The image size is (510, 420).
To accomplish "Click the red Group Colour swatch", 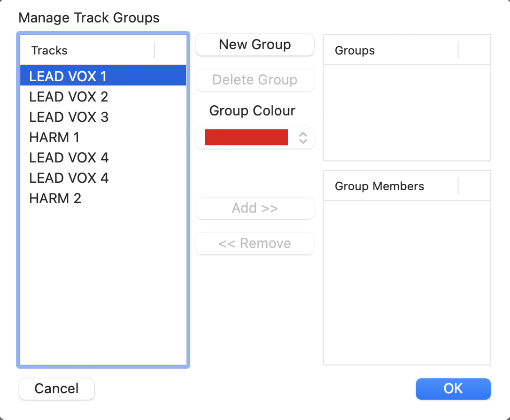I will pos(246,138).
